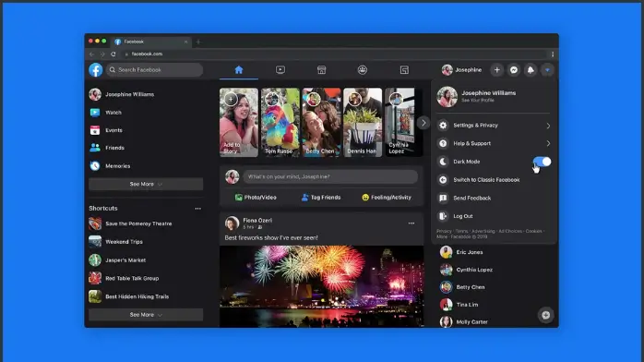Click the new message floating button
This screenshot has height=362, width=644.
(x=546, y=315)
